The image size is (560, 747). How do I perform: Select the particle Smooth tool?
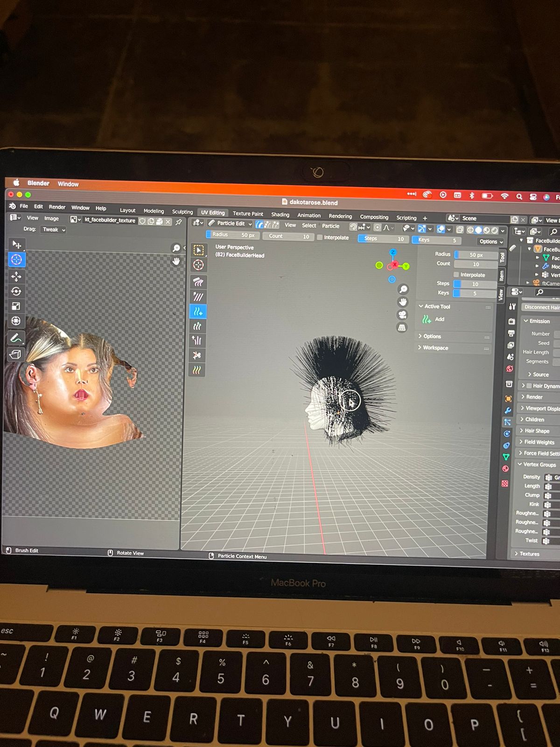tap(198, 296)
